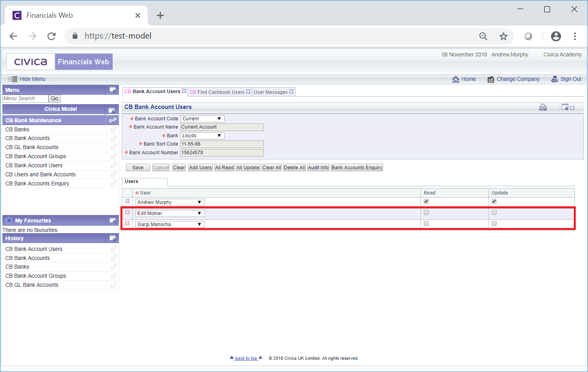Screen dimensions: 588x372
Task: Toggle Read checkbox for Andrew Murphy
Action: click(426, 201)
